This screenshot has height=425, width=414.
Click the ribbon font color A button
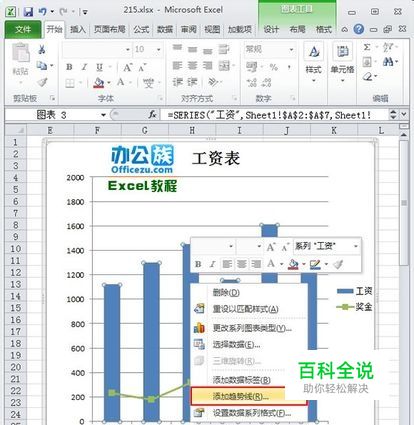coord(120,82)
